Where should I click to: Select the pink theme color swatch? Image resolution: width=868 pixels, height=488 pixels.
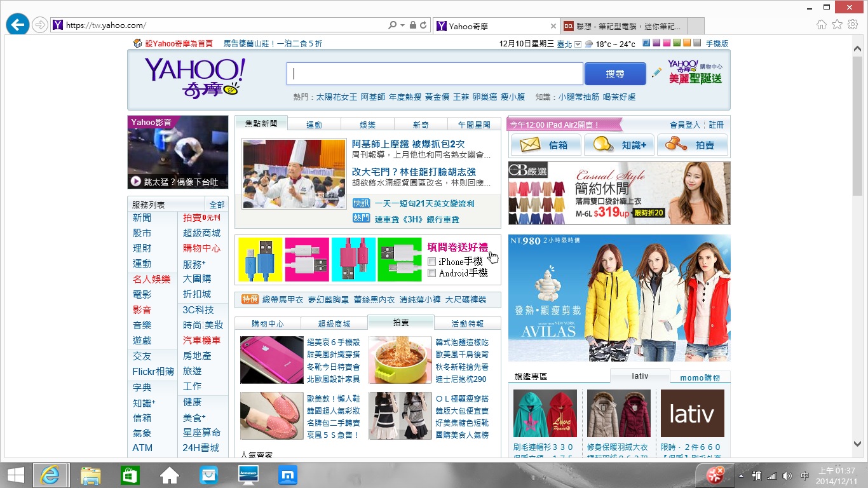667,43
